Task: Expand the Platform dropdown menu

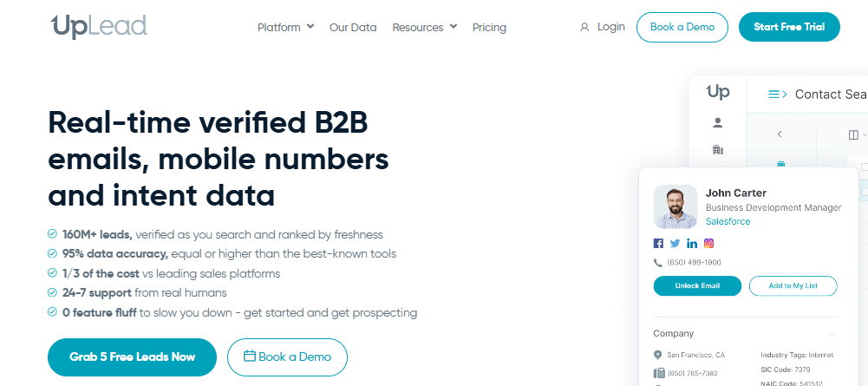Action: point(285,27)
